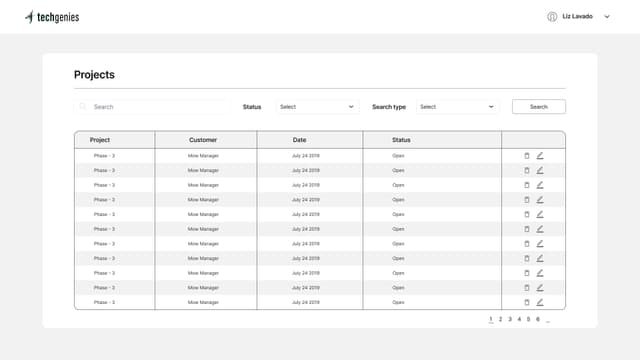Sort by the Project column header

tap(100, 140)
